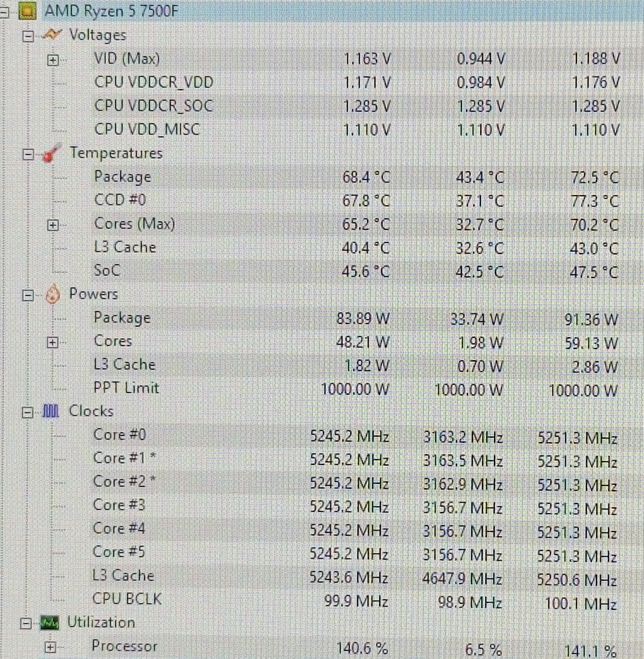
Task: Select the Voltages label
Action: tap(98, 35)
